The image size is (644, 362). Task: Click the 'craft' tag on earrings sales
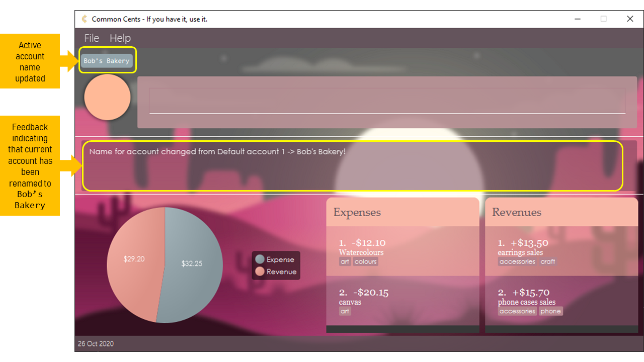click(x=548, y=261)
